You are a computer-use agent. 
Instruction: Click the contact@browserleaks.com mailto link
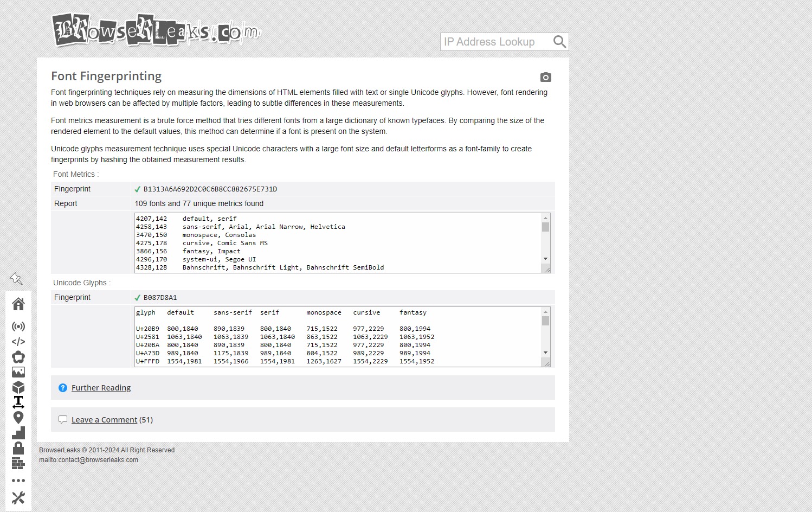(x=88, y=460)
